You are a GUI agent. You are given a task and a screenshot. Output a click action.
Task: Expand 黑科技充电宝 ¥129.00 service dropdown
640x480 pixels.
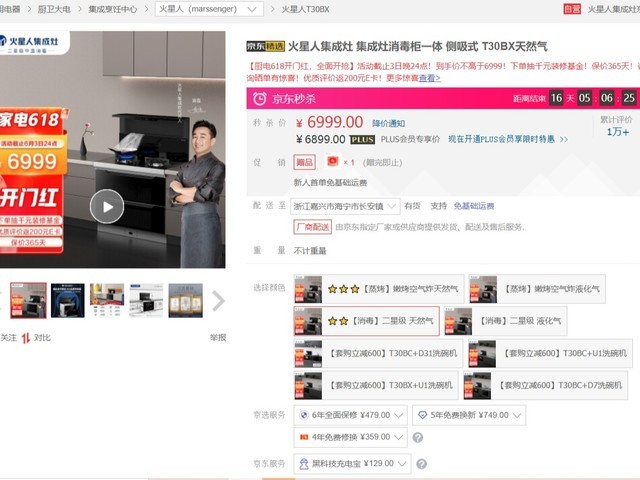click(352, 464)
